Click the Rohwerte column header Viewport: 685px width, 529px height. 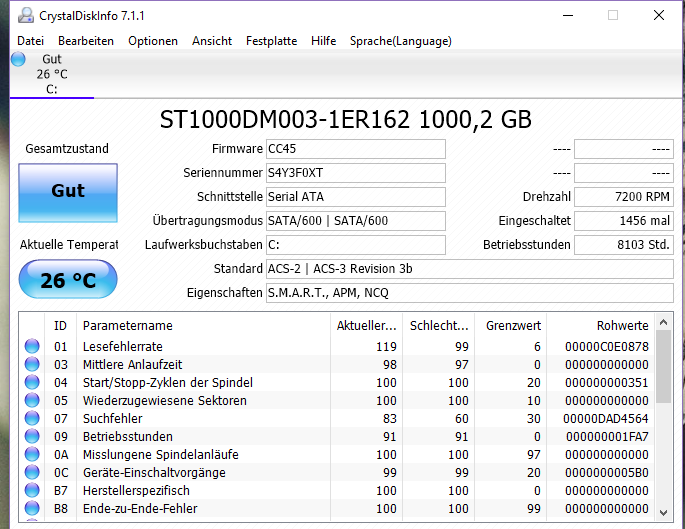[x=600, y=325]
